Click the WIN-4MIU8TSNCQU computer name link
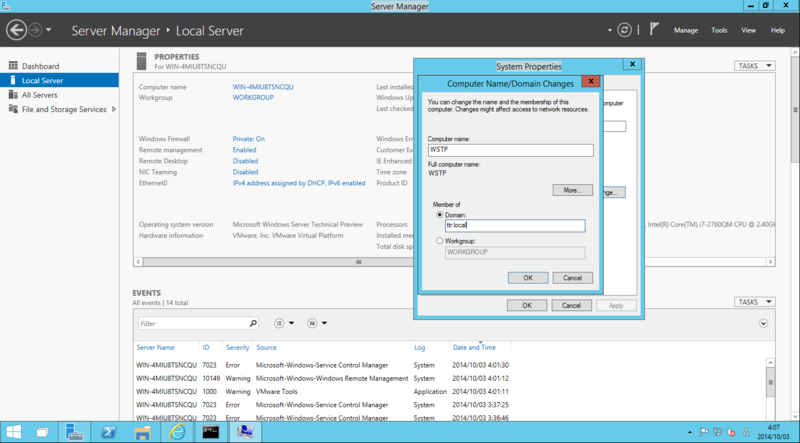 pyautogui.click(x=263, y=87)
